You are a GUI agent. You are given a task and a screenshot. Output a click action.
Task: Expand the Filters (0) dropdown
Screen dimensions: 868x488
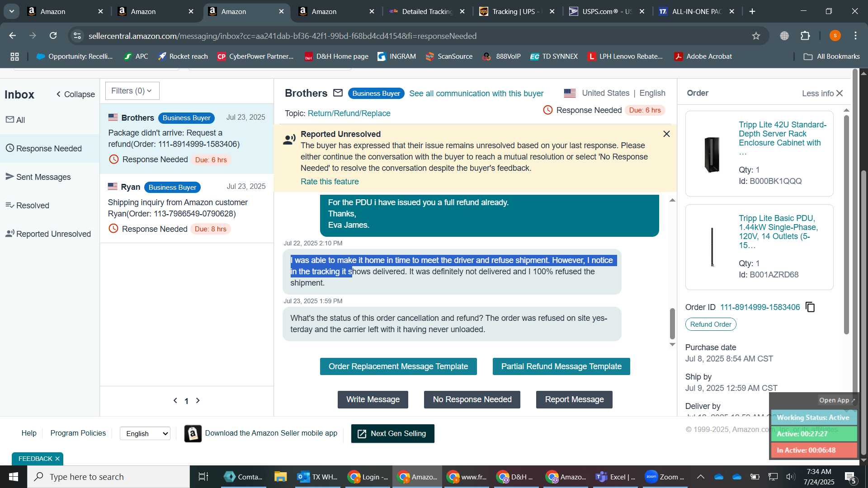[132, 91]
